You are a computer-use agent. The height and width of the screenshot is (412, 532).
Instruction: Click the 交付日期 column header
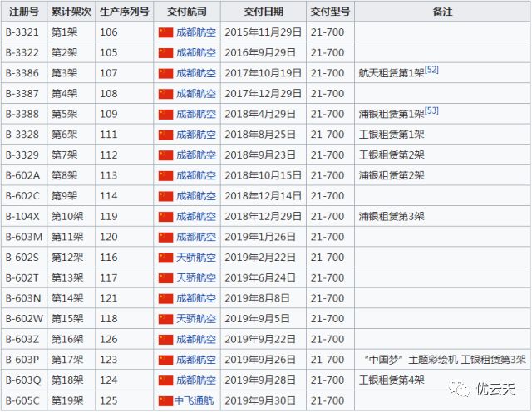click(264, 12)
